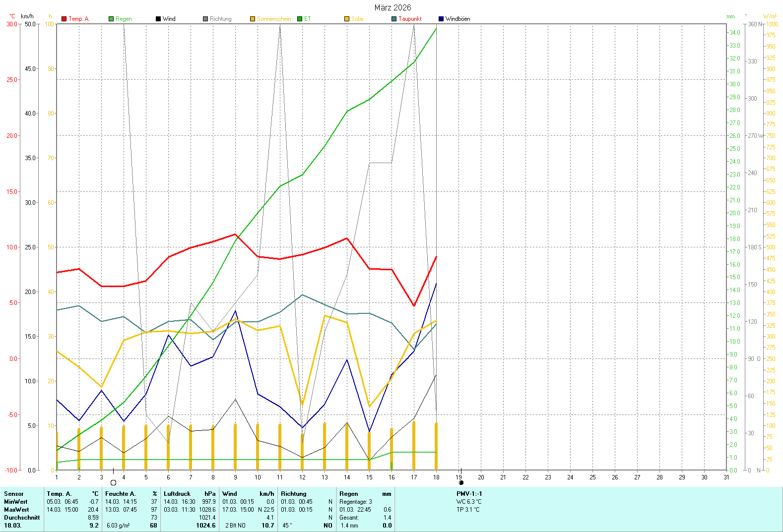Screen dimensions: 783x532
Task: Click day 31 on the x-axis
Action: pyautogui.click(x=726, y=477)
